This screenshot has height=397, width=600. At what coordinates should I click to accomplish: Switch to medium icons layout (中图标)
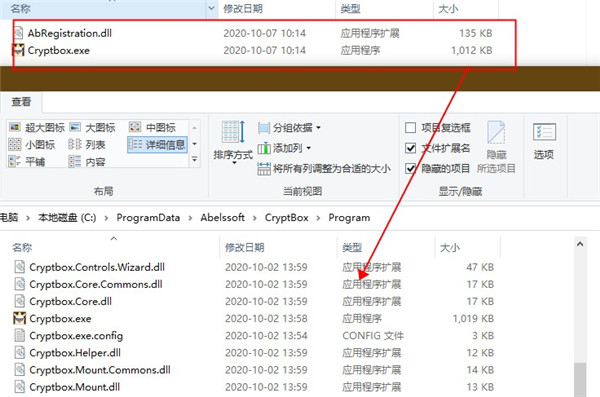152,127
